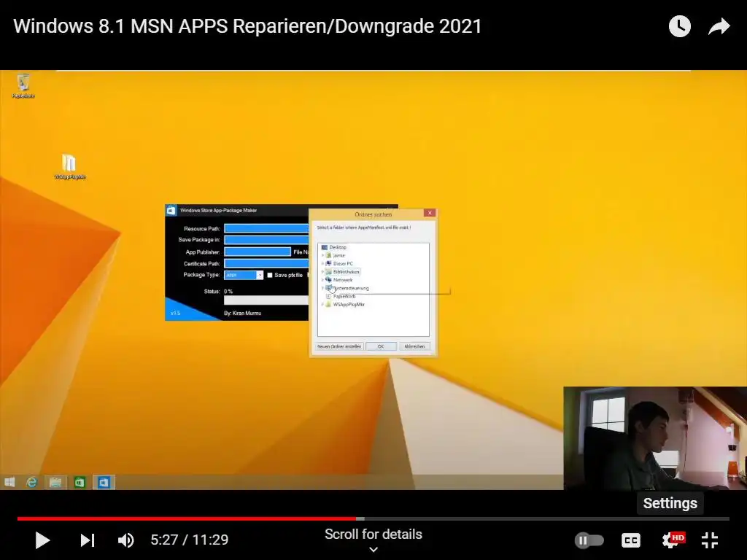Click the Abbrechen button
The height and width of the screenshot is (560, 747).
point(414,346)
